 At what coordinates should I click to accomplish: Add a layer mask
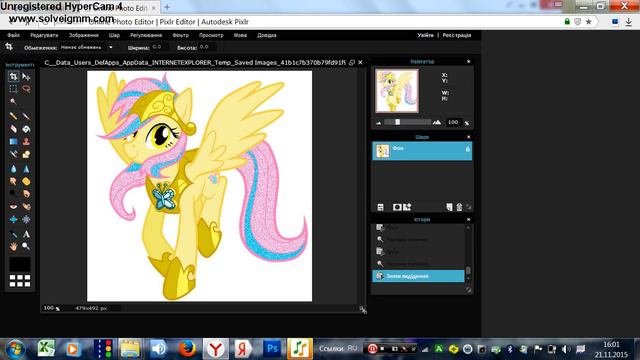(x=396, y=207)
